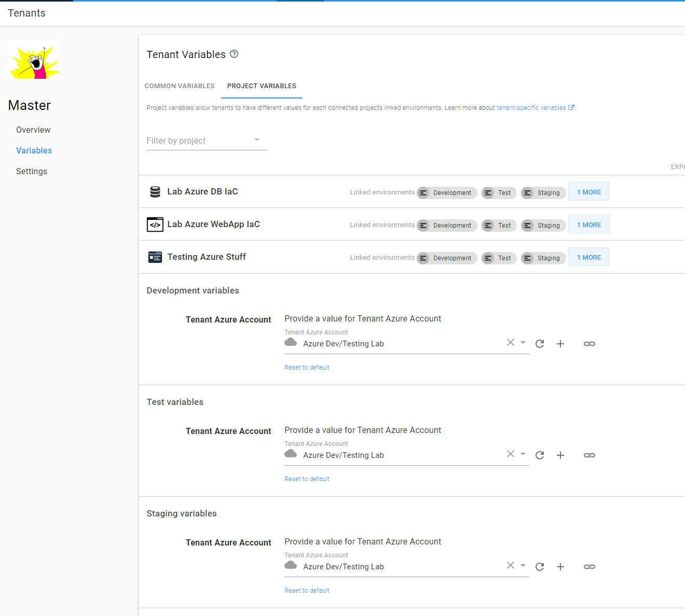Open the Filter by project dropdown
This screenshot has width=685, height=616.
pos(256,139)
